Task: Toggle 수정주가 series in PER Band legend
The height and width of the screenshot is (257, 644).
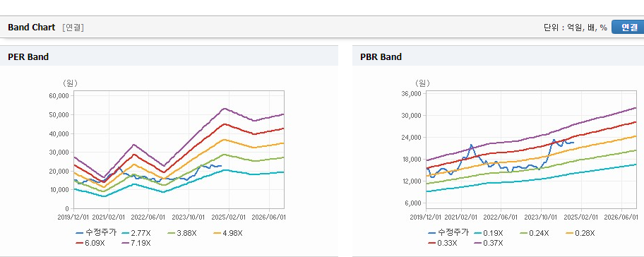Action: [x=96, y=232]
